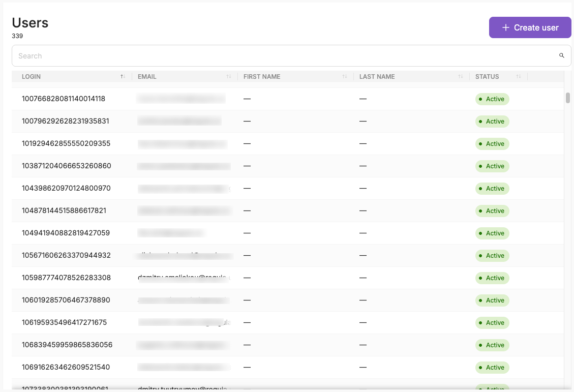Viewport: 574px width, 392px height.
Task: Click Active status for login 106019285706467378890
Action: click(x=492, y=300)
